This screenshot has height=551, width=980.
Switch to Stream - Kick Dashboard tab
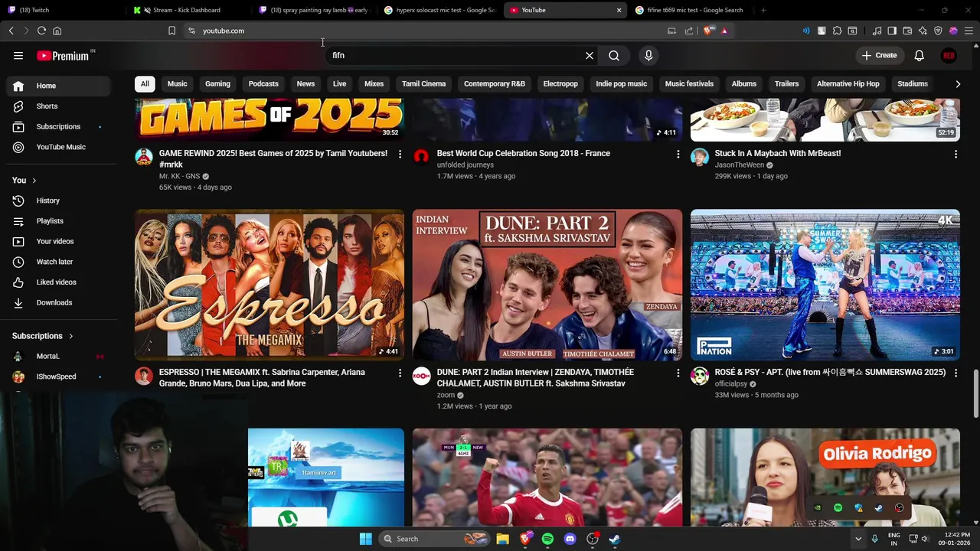click(186, 10)
